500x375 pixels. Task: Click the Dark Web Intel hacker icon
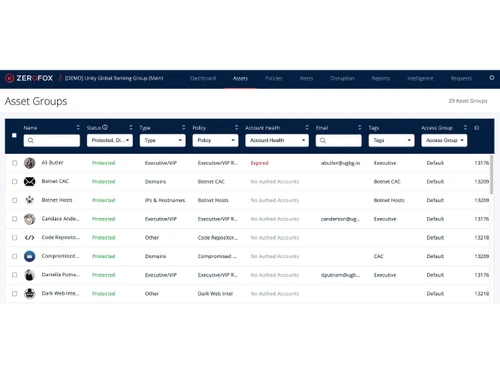click(x=30, y=294)
